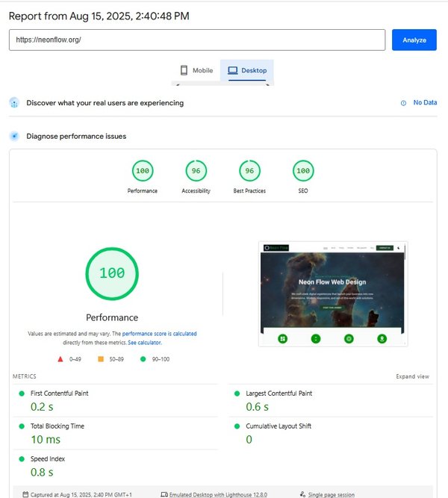Click the No Data info icon
Screen dimensions: 448x498
(x=404, y=103)
